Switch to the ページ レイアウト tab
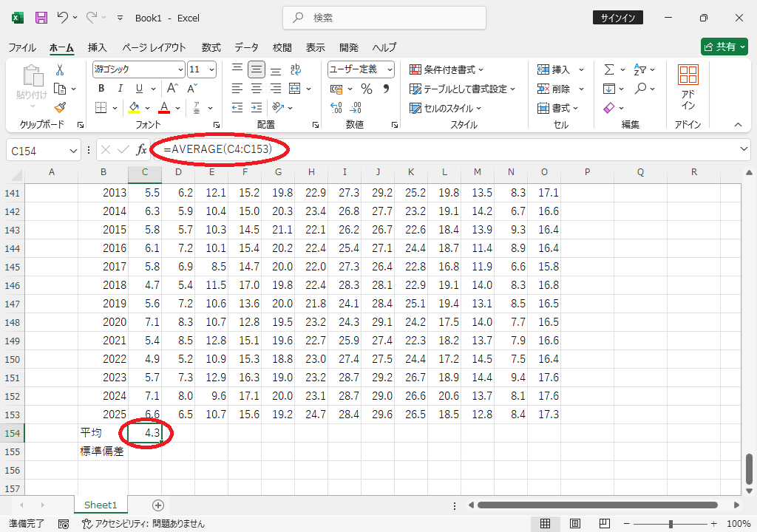The height and width of the screenshot is (532, 757). pos(154,47)
